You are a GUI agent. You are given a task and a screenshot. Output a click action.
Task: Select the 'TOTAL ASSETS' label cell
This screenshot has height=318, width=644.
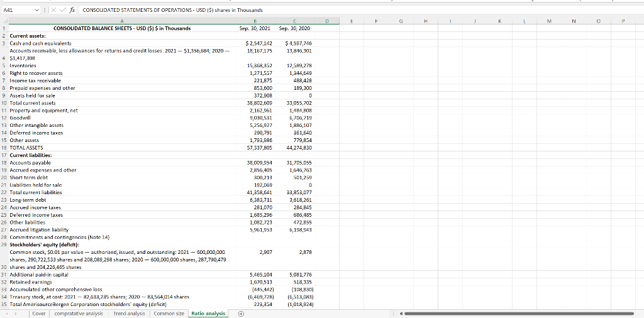(121, 148)
